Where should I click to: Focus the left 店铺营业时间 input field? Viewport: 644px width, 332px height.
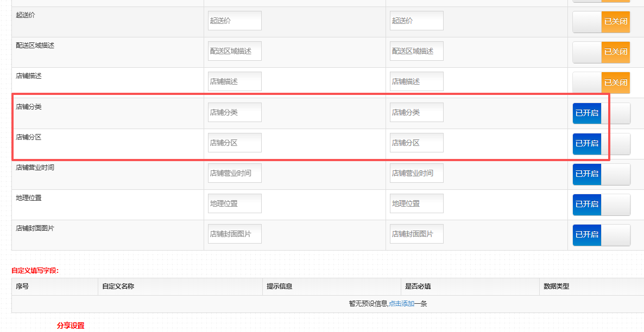tap(235, 173)
